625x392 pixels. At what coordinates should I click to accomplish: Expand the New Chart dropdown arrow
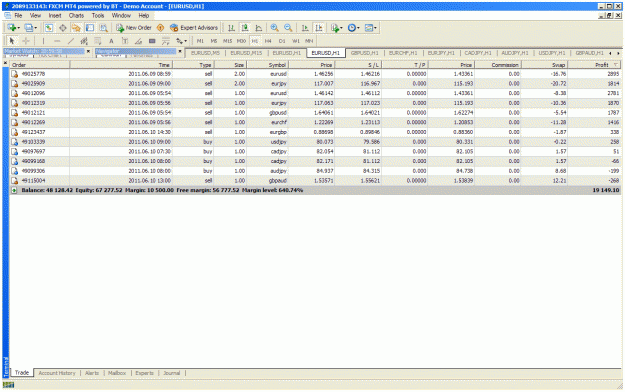click(18, 28)
